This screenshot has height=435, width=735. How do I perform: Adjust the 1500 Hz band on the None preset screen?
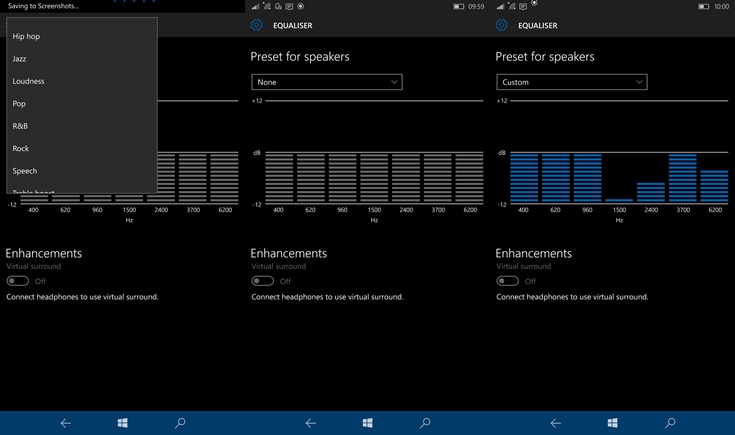click(x=375, y=178)
